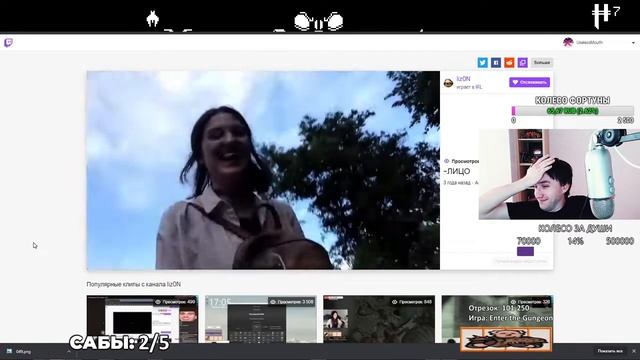Open the Twitch home logo
The width and height of the screenshot is (640, 360).
[8, 42]
